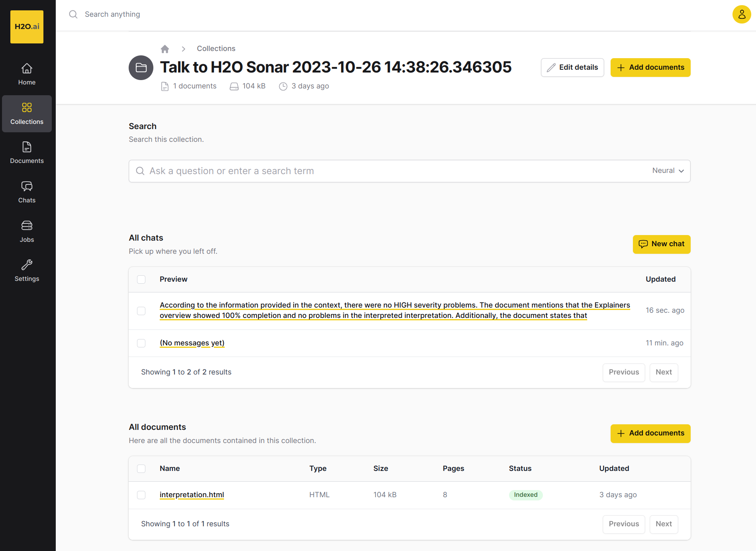Open Documents from the sidebar
This screenshot has height=551, width=756.
pos(27,153)
